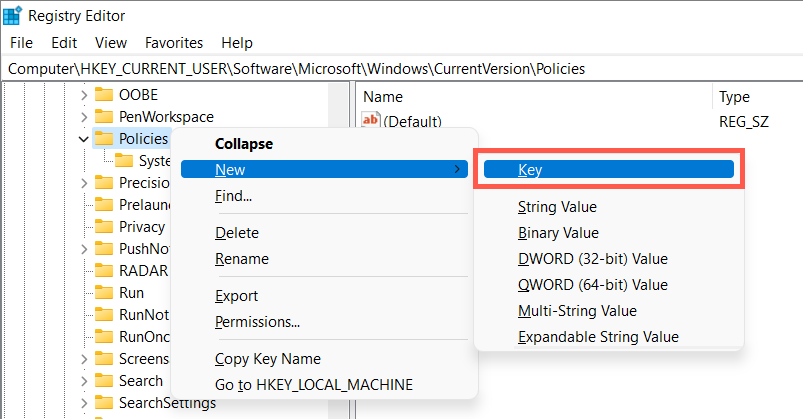Click Permissions... in the context menu
Screen dimensions: 803x419
(257, 322)
